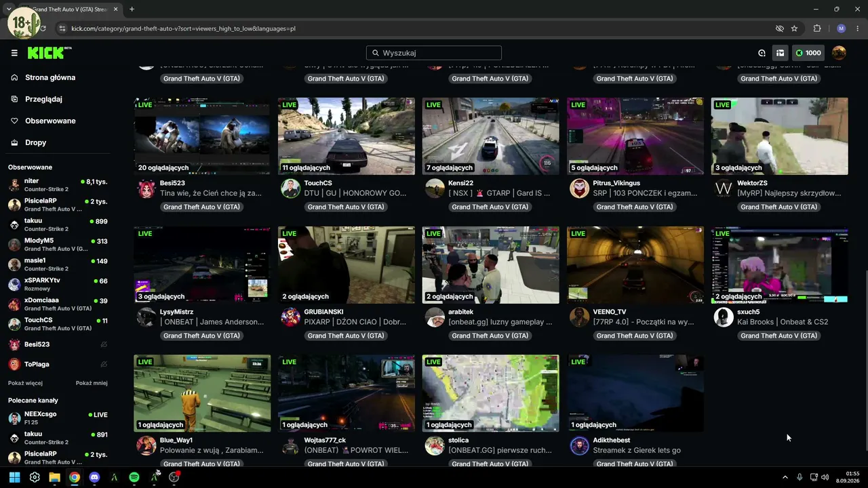Open takuu recommended channel with 891 viewers
Image resolution: width=868 pixels, height=488 pixels.
pos(58,438)
